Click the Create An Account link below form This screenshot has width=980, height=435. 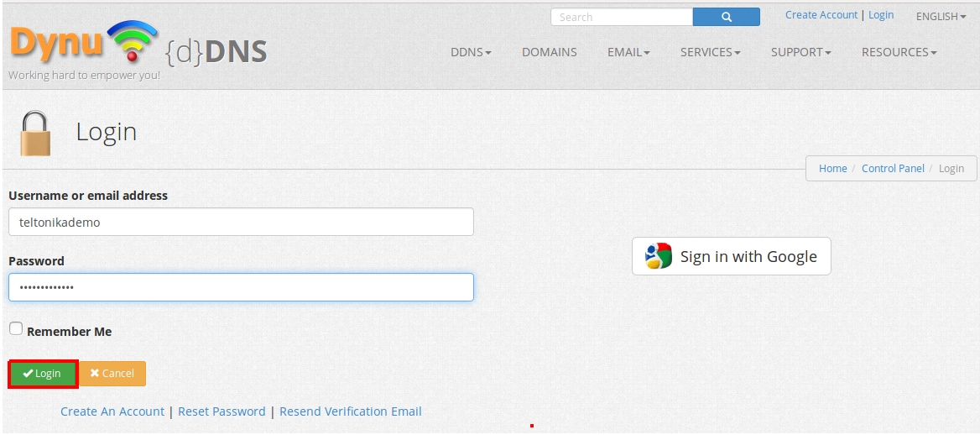click(112, 411)
